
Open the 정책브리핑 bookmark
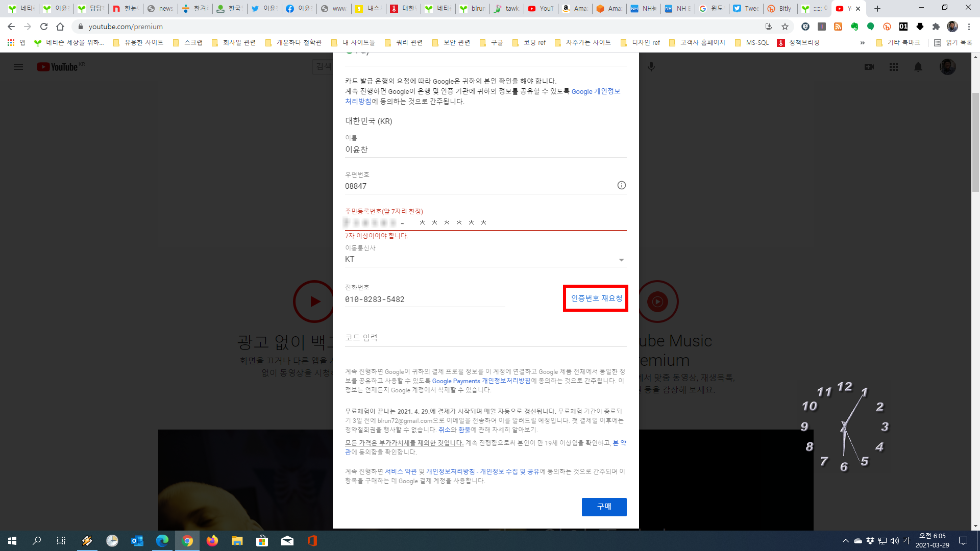coord(798,43)
